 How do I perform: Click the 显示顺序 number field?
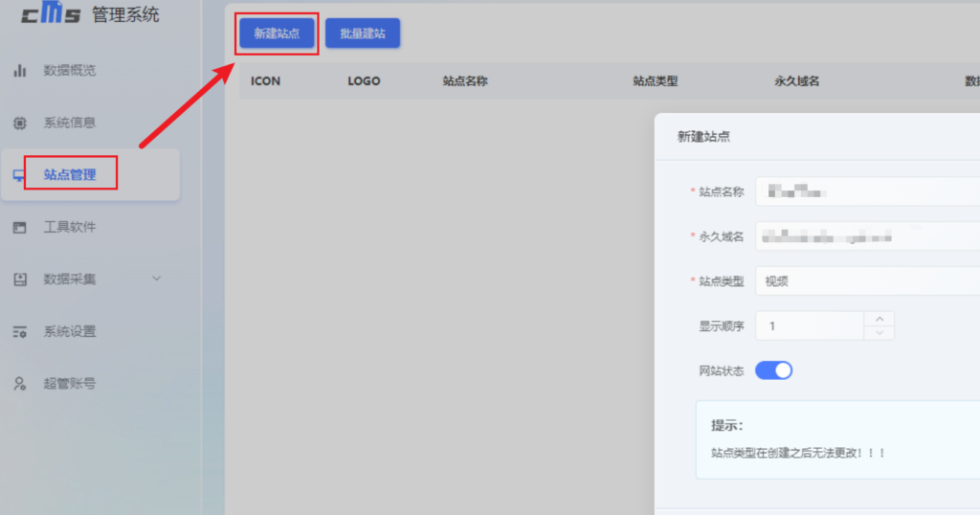click(810, 326)
